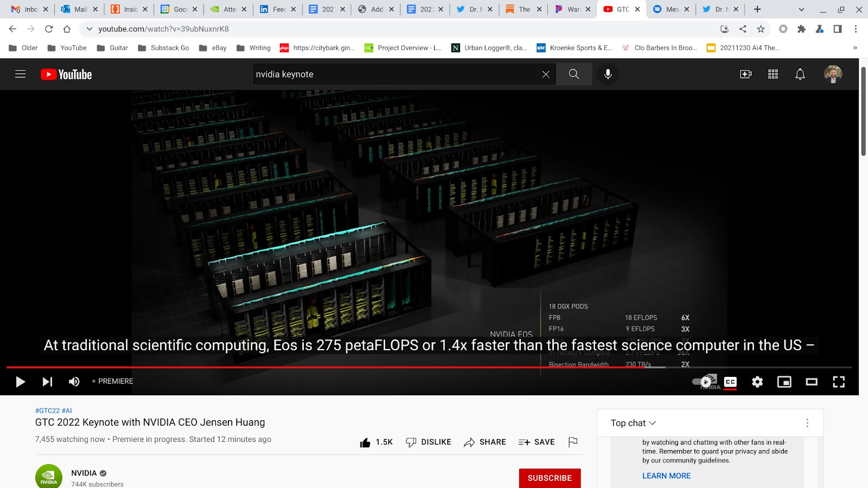The image size is (868, 488).
Task: Expand the Top chat dropdown
Action: click(633, 423)
